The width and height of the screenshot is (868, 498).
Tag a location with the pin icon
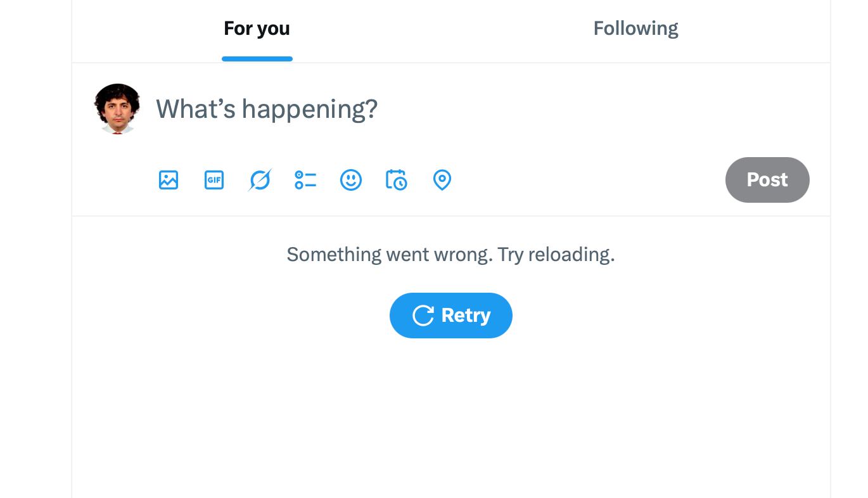[442, 180]
